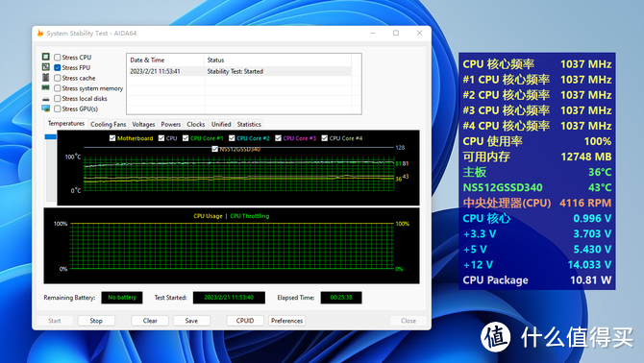Click the CPU 使用率 100% overlay row

coord(536,141)
